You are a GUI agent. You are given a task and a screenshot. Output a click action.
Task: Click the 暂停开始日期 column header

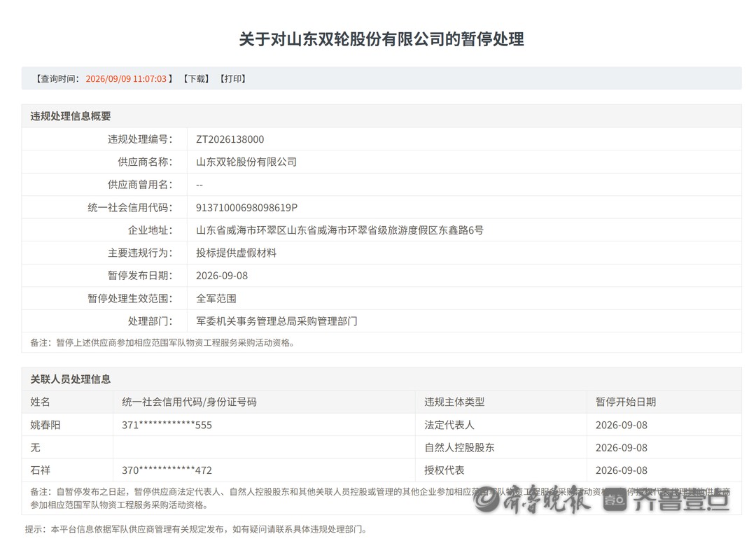625,402
